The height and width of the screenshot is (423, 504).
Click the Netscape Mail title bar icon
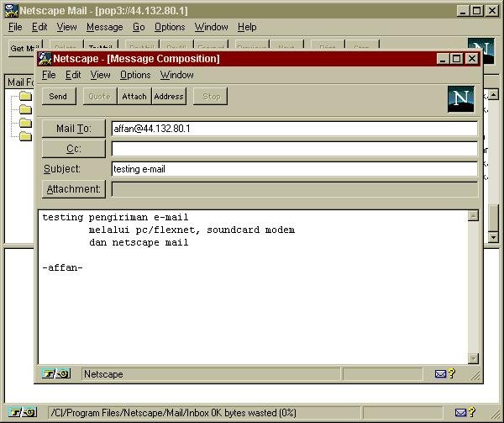point(11,11)
